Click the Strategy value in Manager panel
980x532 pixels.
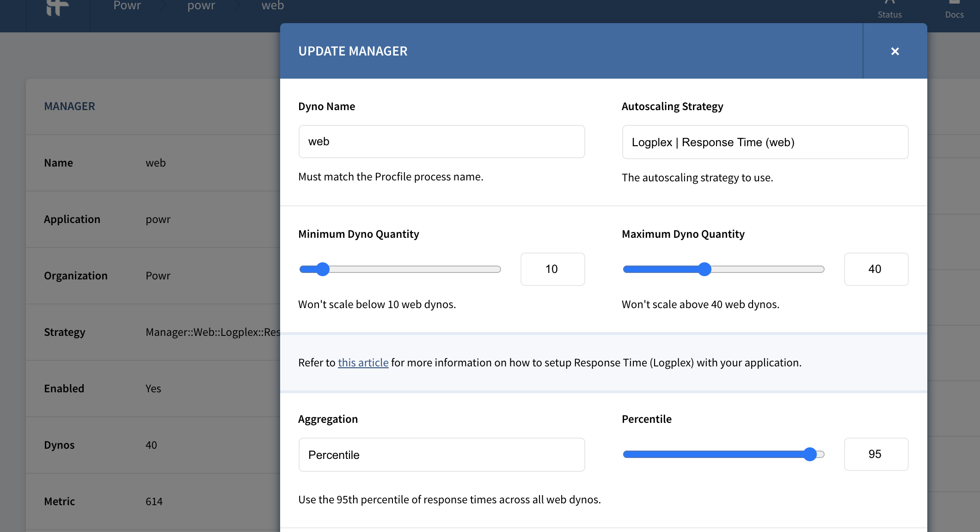point(213,332)
